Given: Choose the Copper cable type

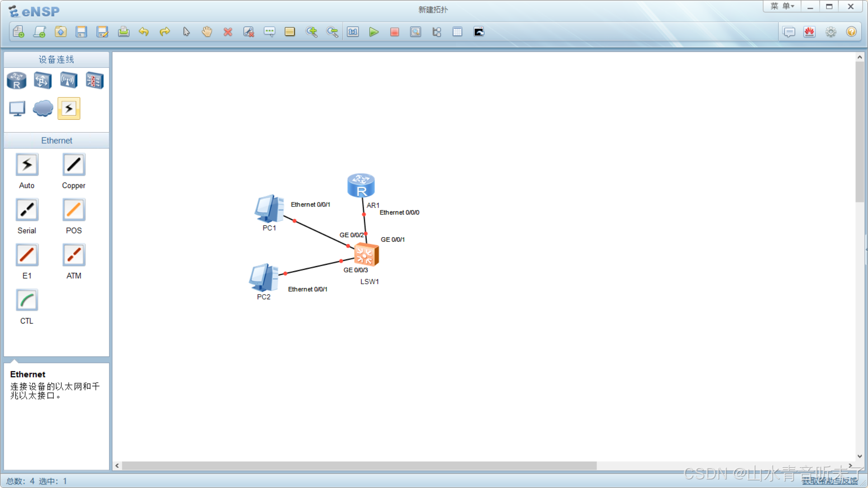Looking at the screenshot, I should coord(74,165).
